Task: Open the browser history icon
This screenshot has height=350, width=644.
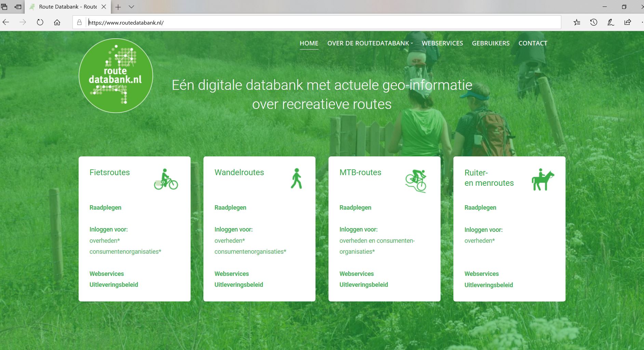Action: (594, 23)
